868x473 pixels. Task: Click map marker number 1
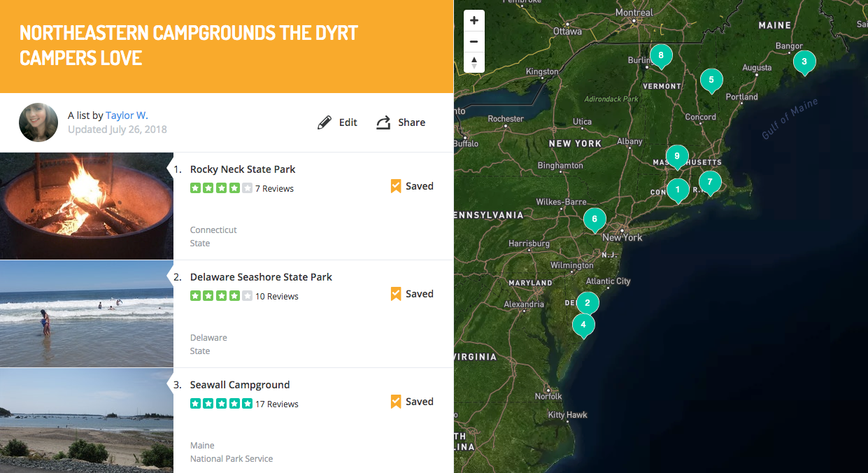click(x=677, y=190)
